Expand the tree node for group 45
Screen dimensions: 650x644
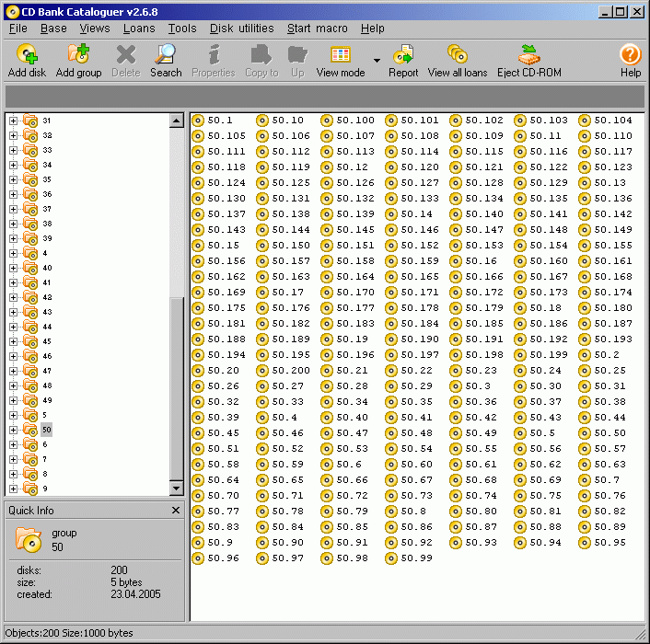[13, 341]
